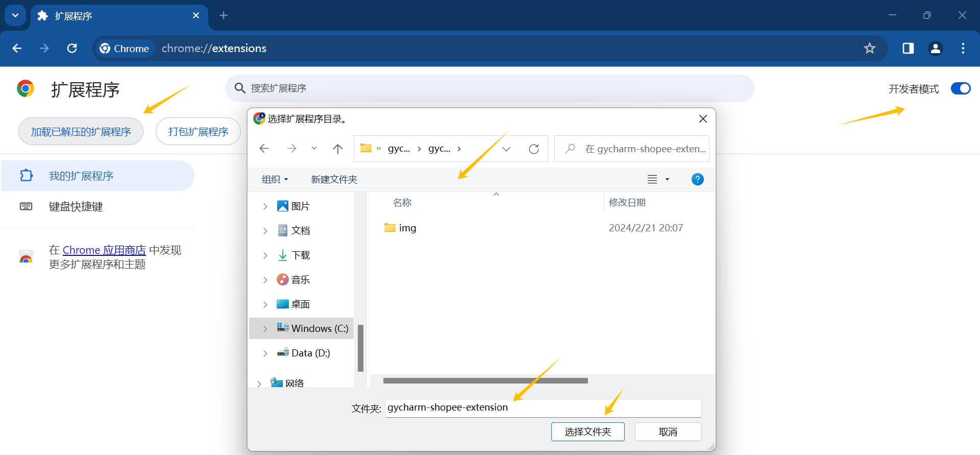
Task: Go back in the folder dialog
Action: [264, 149]
